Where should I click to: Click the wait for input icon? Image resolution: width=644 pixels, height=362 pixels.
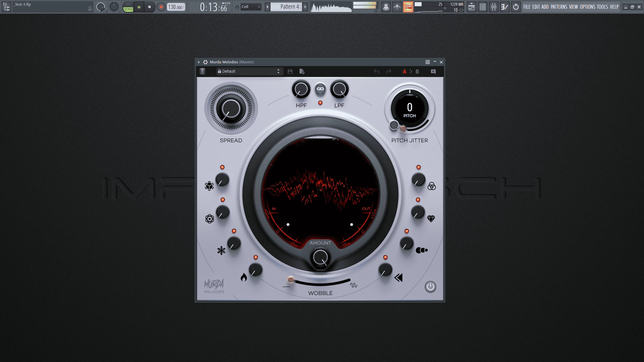click(x=397, y=7)
